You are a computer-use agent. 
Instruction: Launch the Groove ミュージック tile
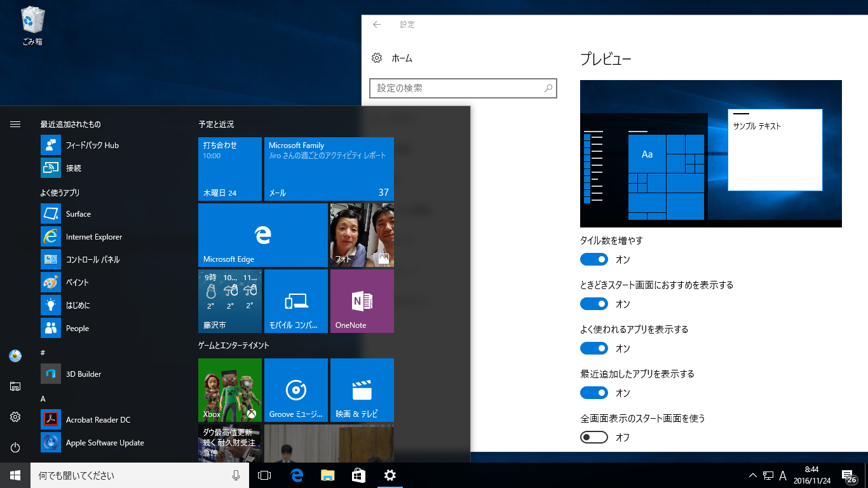click(x=296, y=390)
